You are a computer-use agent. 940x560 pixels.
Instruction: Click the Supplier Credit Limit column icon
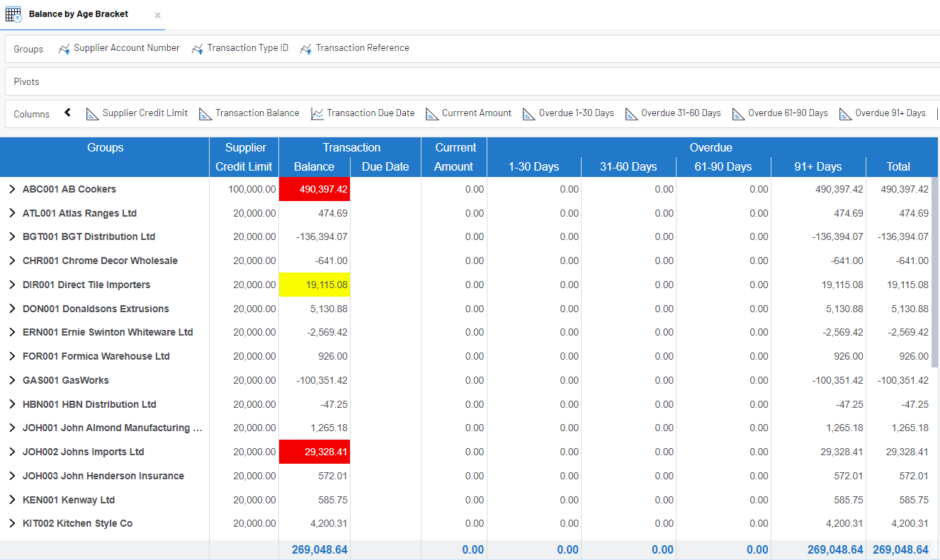click(92, 114)
